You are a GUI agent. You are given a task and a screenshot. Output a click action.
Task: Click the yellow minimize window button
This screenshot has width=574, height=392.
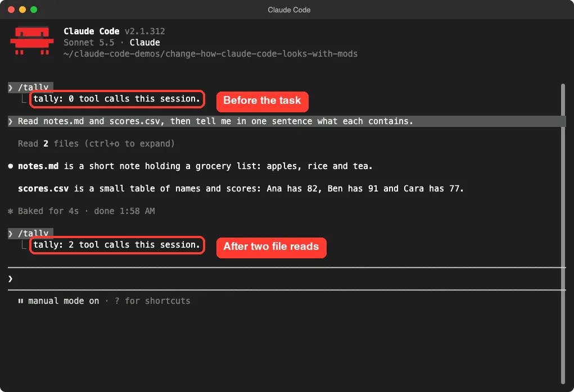22,10
